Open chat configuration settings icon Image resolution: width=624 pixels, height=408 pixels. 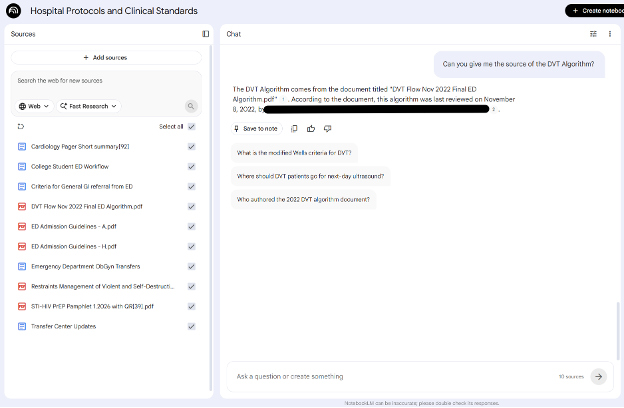tap(593, 34)
